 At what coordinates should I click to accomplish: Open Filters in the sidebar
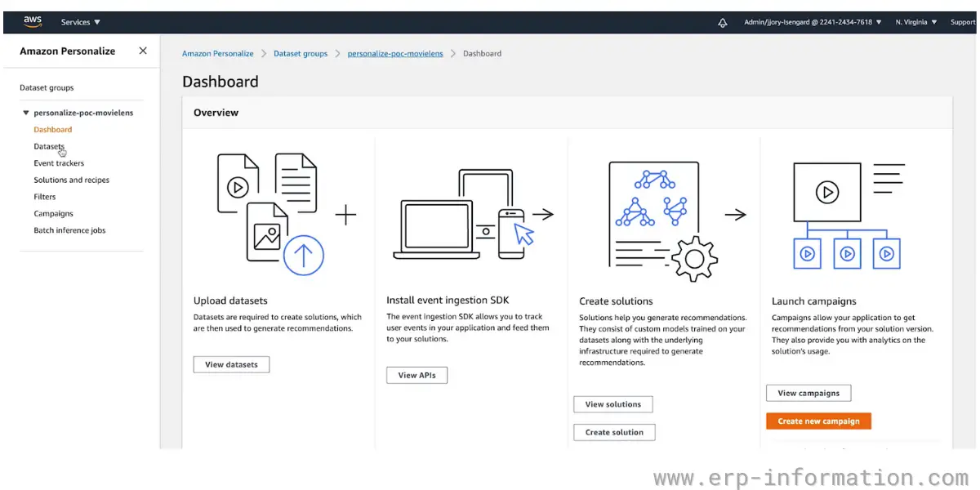click(45, 197)
